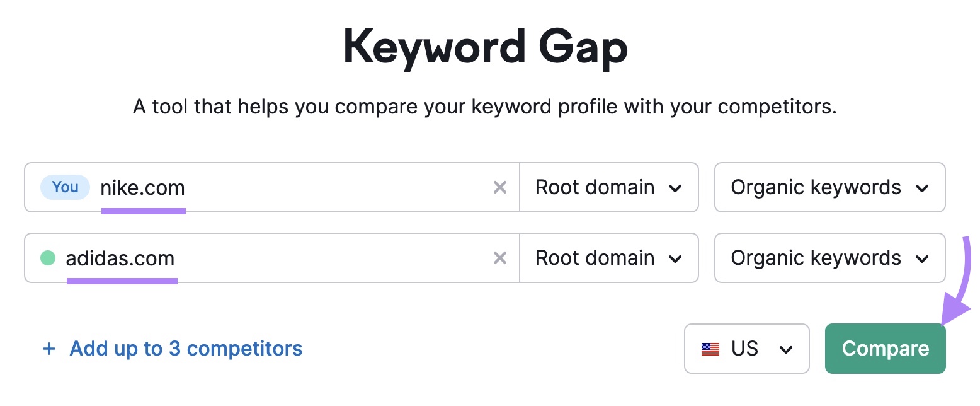Clear the nike.com input field

[499, 187]
